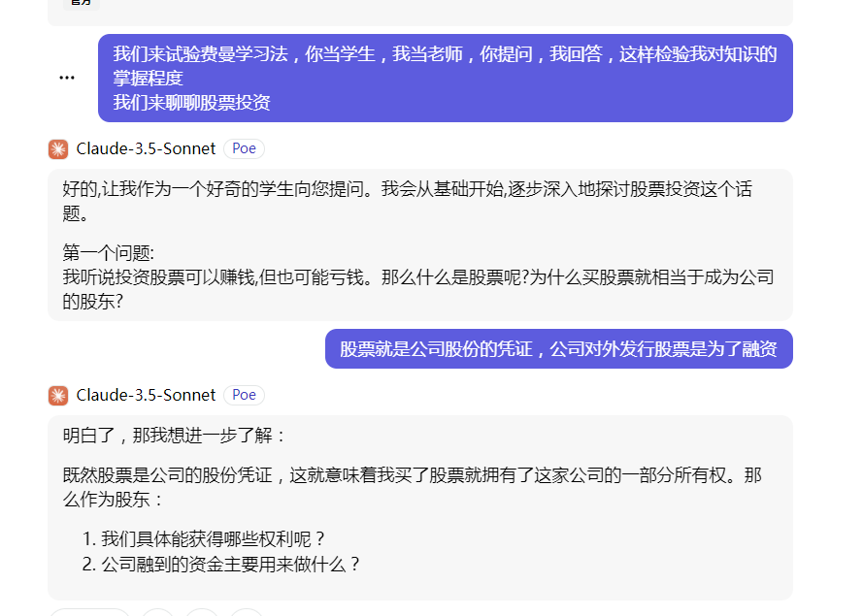Click the line 我们来试验费曼学习法 in the user message

[445, 54]
